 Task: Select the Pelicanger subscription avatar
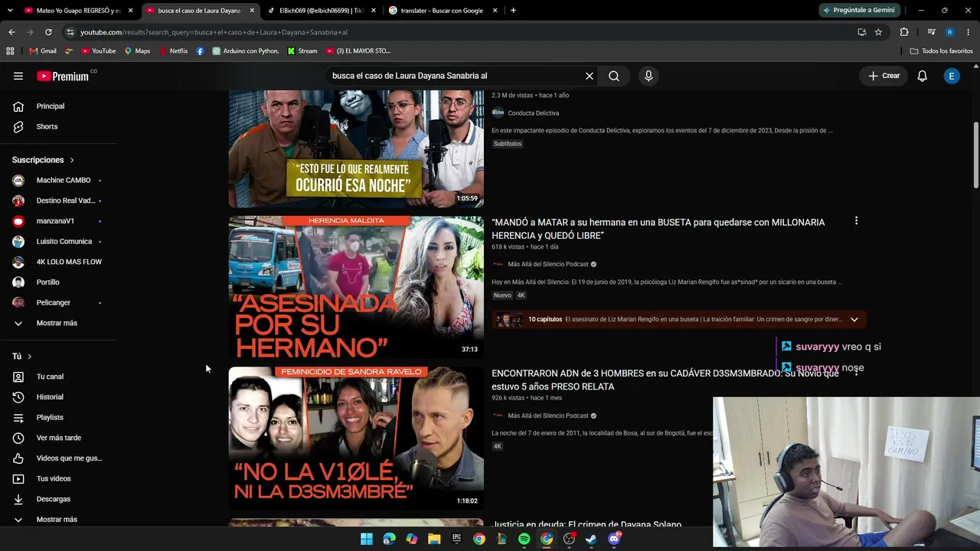18,302
